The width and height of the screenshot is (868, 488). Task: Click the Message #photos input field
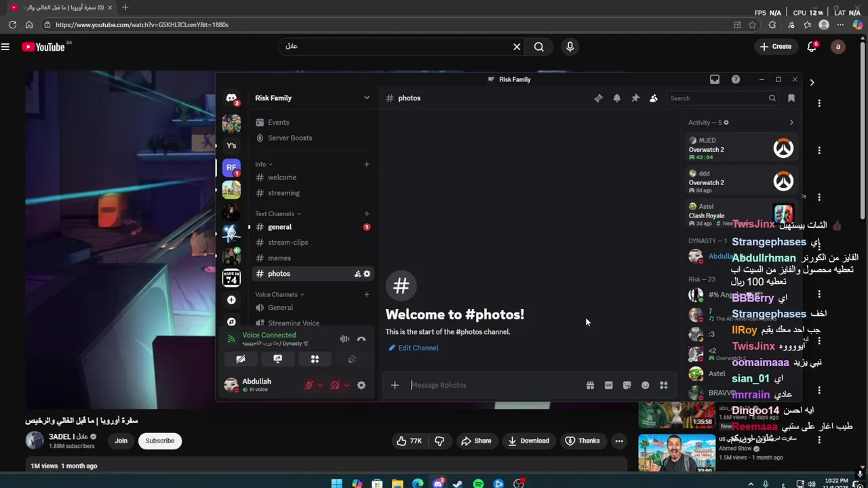pyautogui.click(x=495, y=385)
